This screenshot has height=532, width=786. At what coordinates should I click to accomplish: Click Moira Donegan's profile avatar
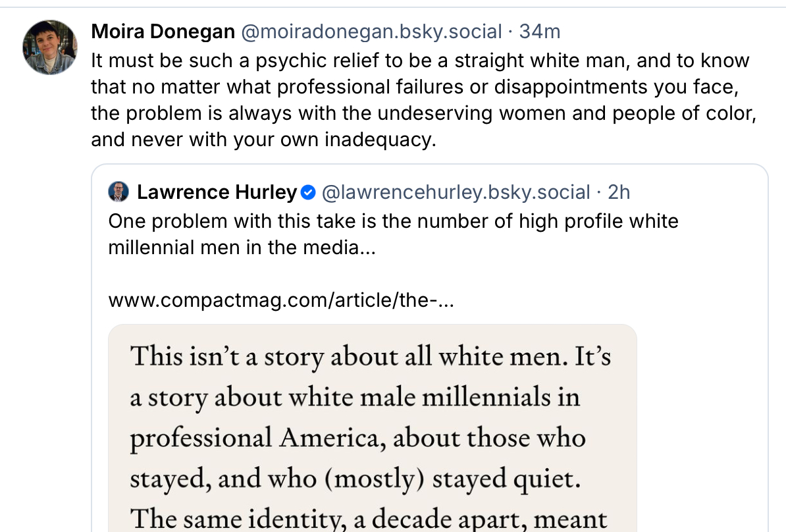pyautogui.click(x=51, y=47)
